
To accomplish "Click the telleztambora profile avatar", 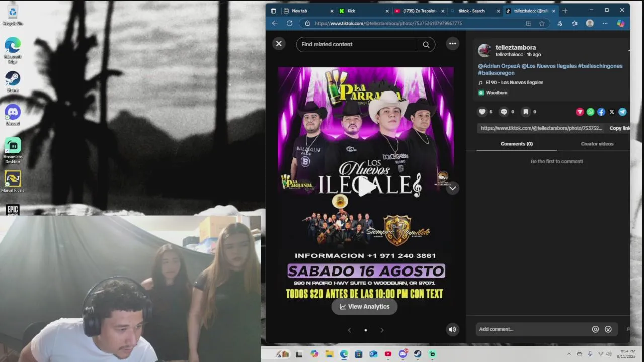I will coord(485,50).
